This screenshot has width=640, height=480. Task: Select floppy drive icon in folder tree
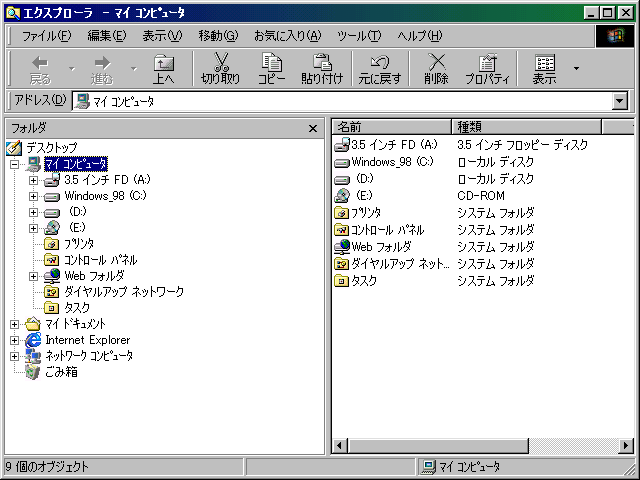pyautogui.click(x=52, y=180)
